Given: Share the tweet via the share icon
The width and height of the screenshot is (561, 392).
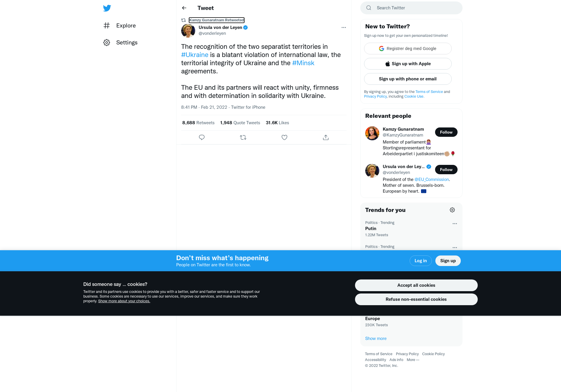Looking at the screenshot, I should click(x=326, y=137).
